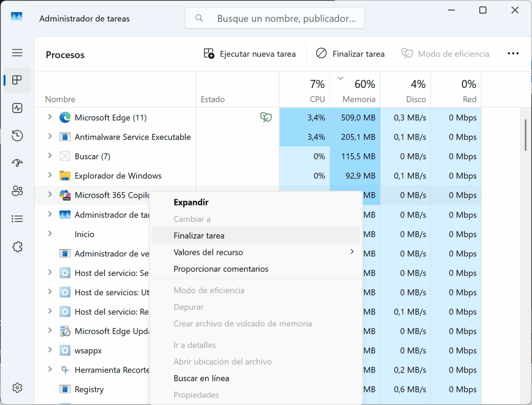The height and width of the screenshot is (405, 532).
Task: Expand Antimalware Service Executable row
Action: tap(50, 136)
